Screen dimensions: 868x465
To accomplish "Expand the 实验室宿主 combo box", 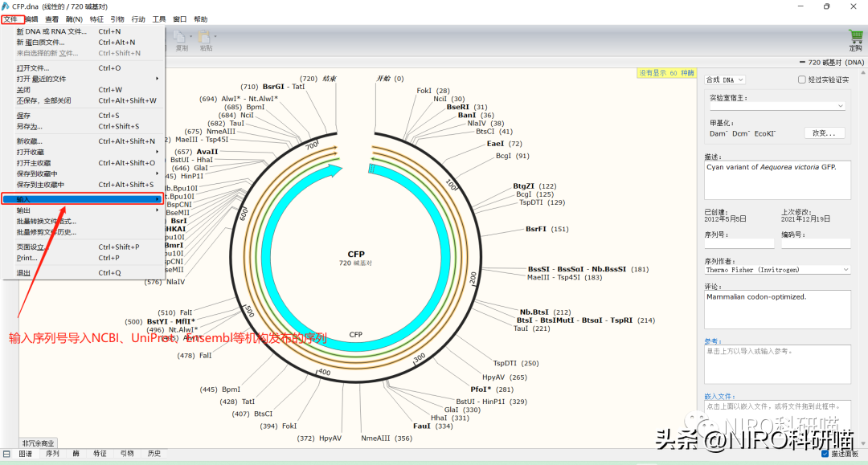I will click(x=776, y=106).
